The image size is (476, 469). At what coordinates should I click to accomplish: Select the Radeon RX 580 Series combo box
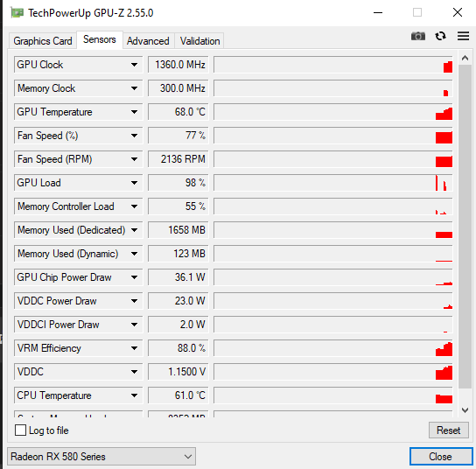pyautogui.click(x=101, y=457)
